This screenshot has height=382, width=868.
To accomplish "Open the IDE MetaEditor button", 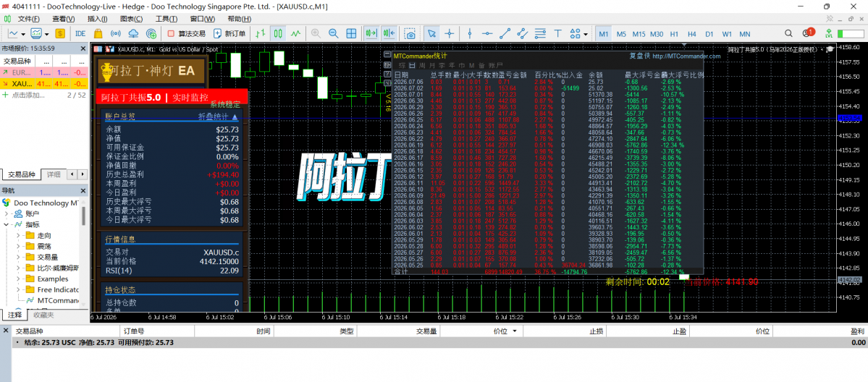I will point(80,33).
